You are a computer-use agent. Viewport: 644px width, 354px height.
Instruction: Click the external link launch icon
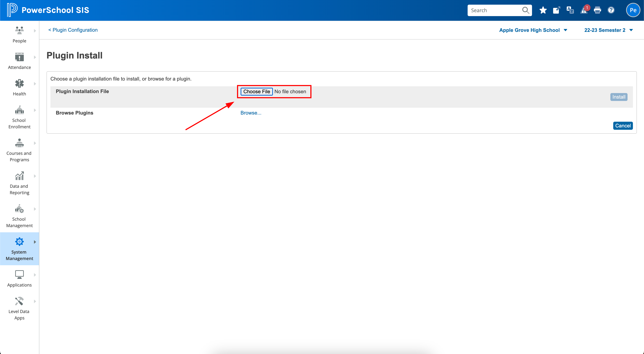pyautogui.click(x=557, y=10)
